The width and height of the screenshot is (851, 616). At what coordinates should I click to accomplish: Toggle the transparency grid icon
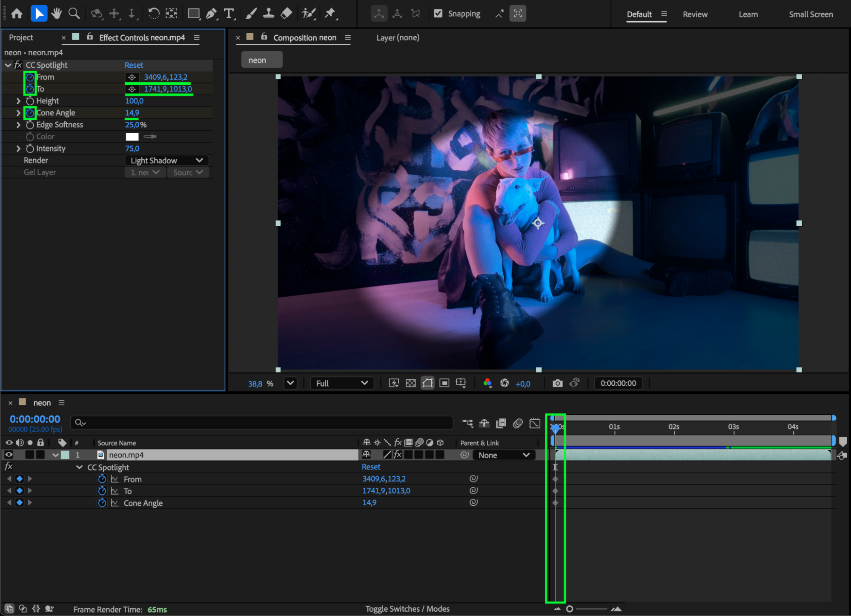(x=410, y=383)
